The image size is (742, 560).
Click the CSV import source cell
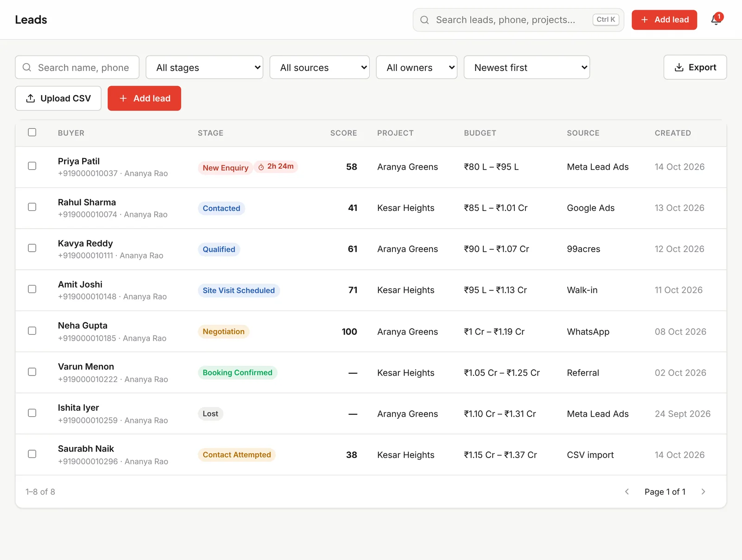pyautogui.click(x=590, y=455)
